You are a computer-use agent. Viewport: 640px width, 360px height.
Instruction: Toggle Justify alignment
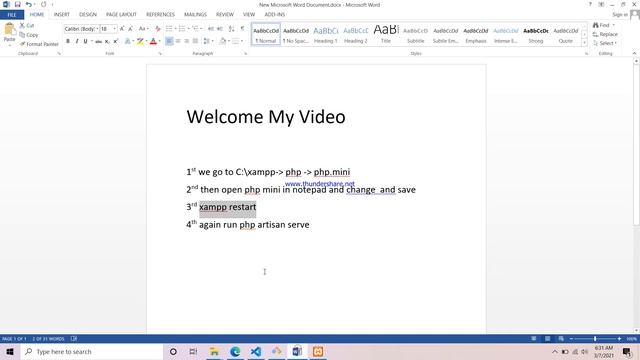coord(196,41)
